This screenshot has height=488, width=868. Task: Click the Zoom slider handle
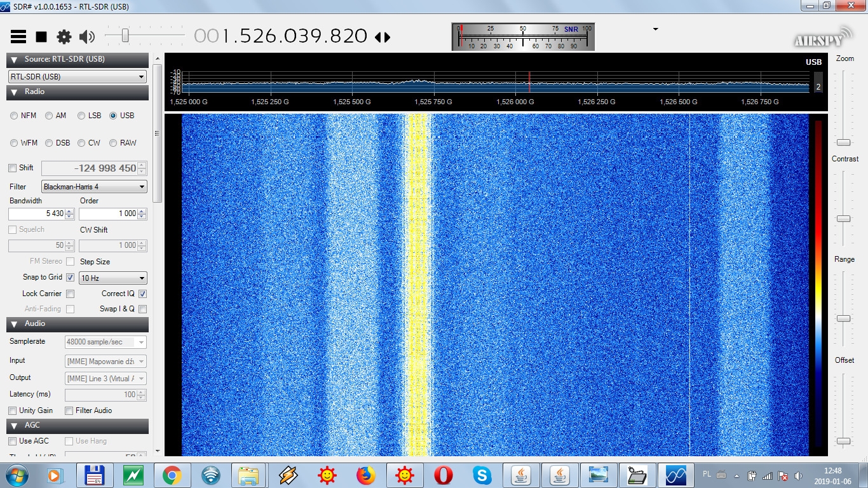click(x=843, y=142)
